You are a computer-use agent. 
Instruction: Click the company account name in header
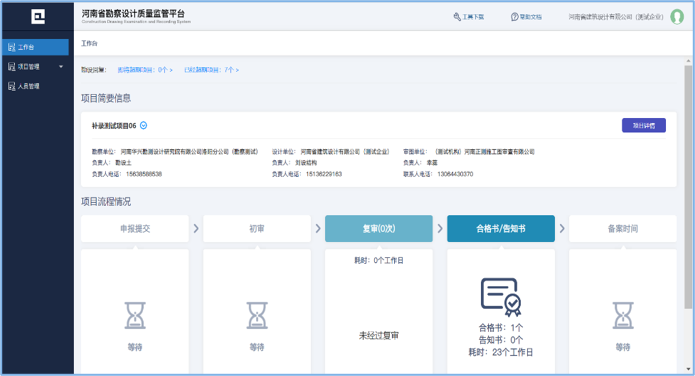click(x=616, y=17)
